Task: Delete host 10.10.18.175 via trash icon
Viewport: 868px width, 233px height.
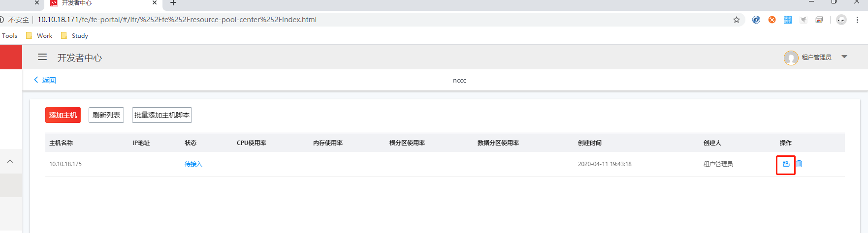Action: 799,164
